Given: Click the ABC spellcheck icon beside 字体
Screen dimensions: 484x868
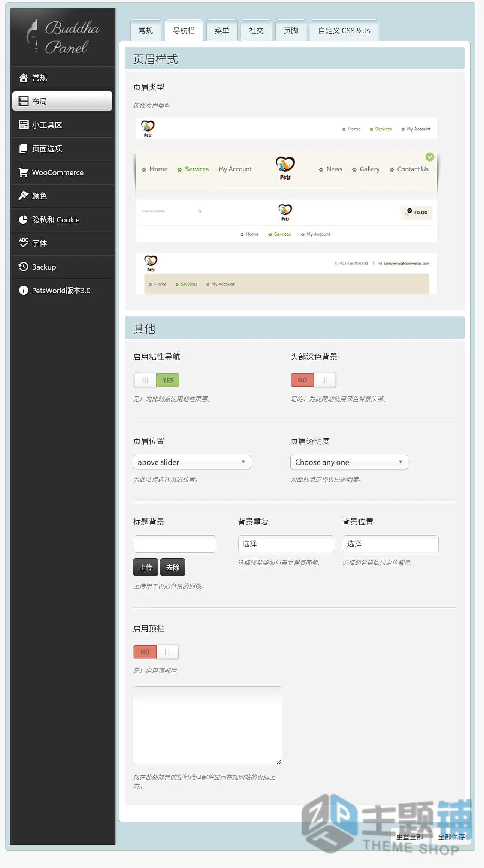Looking at the screenshot, I should click(x=23, y=243).
